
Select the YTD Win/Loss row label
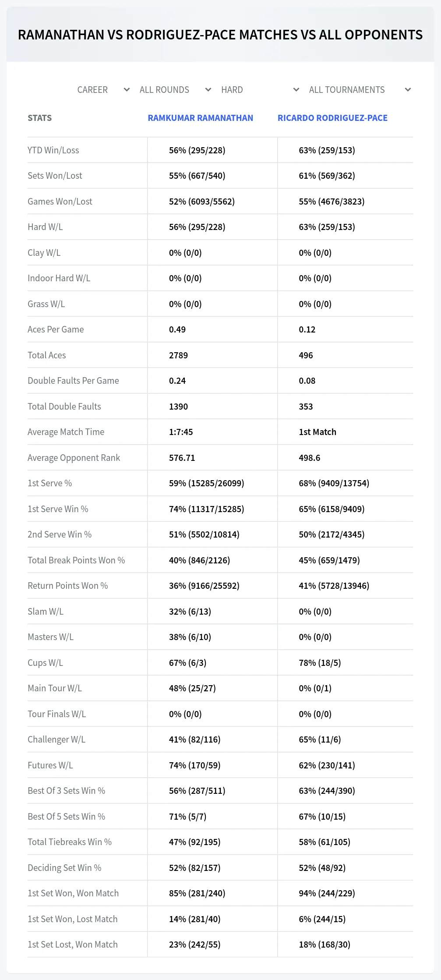tap(53, 150)
